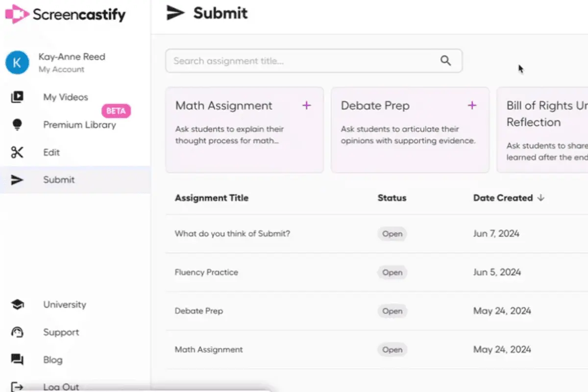Click the Submit paper-plane sidebar icon
The height and width of the screenshot is (392, 588).
point(17,180)
